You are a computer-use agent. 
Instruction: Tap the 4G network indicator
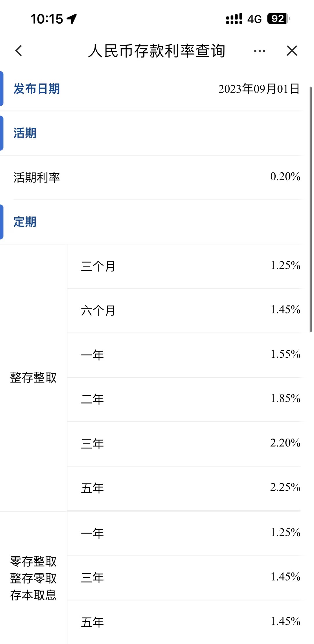click(x=254, y=19)
